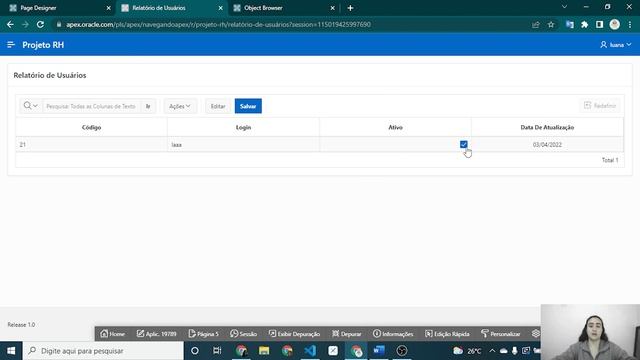Image resolution: width=640 pixels, height=360 pixels.
Task: Toggle the Ativo checkbox for luaa
Action: click(463, 144)
